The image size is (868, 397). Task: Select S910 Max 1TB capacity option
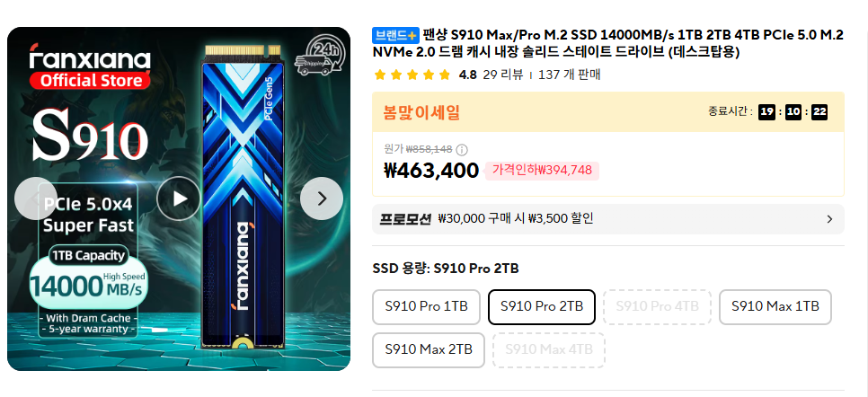[x=775, y=306]
